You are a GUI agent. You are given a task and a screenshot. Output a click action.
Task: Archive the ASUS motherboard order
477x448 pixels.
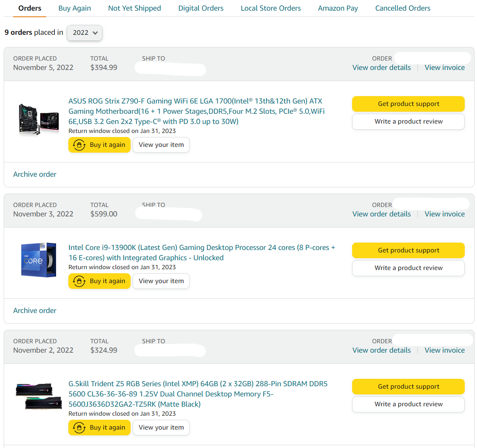click(35, 174)
